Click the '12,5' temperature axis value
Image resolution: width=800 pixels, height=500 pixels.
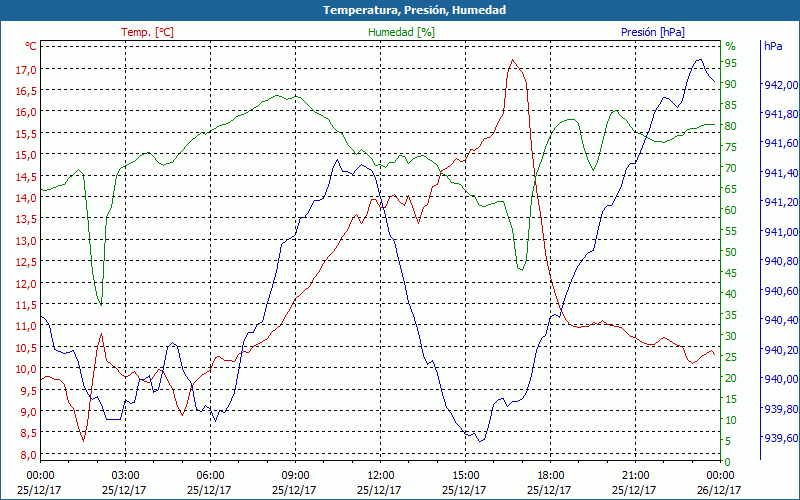click(27, 262)
